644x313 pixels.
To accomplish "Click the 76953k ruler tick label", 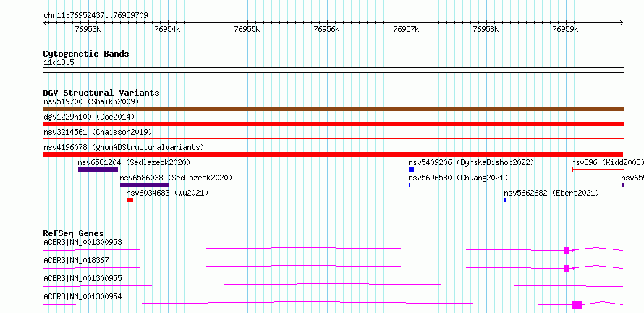I will [x=87, y=29].
